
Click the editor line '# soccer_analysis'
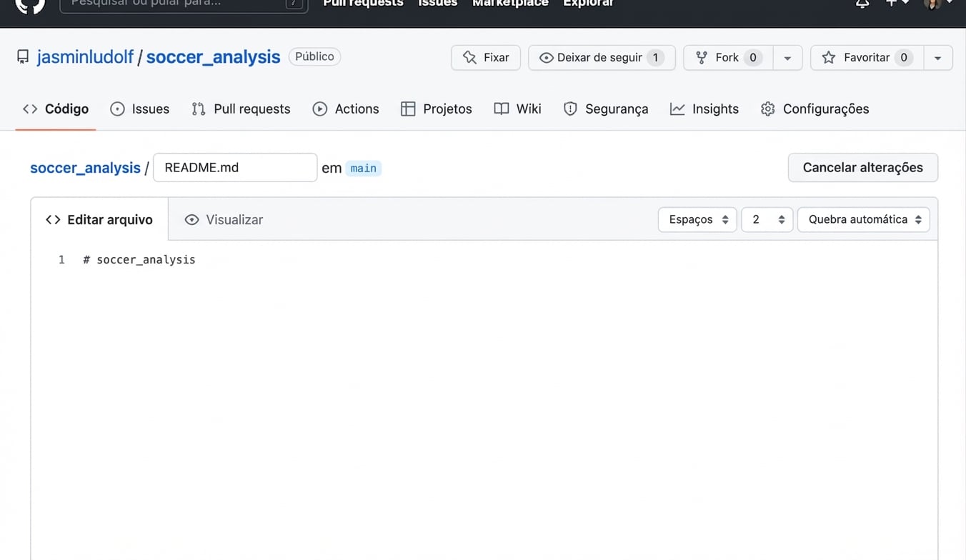(x=139, y=260)
